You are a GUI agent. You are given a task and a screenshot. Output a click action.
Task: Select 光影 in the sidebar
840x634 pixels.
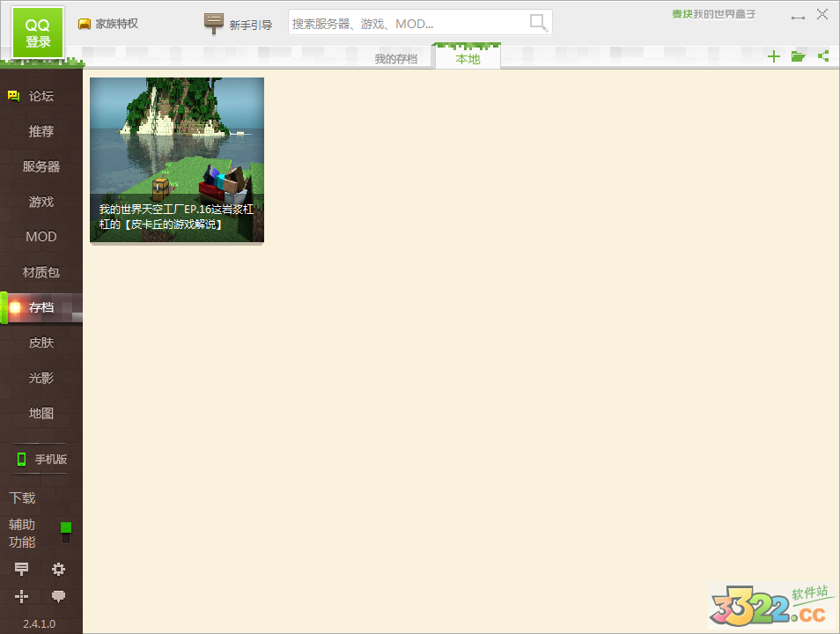pyautogui.click(x=41, y=378)
